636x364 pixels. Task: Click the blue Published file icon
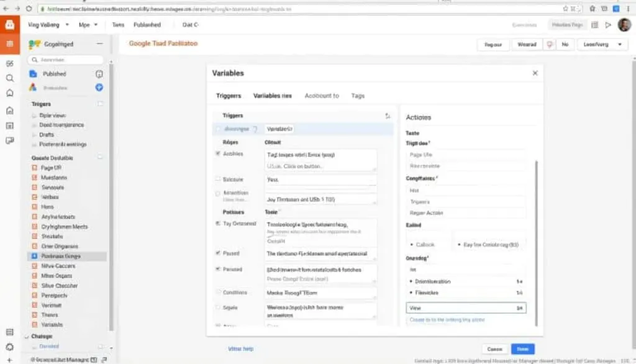coord(34,74)
